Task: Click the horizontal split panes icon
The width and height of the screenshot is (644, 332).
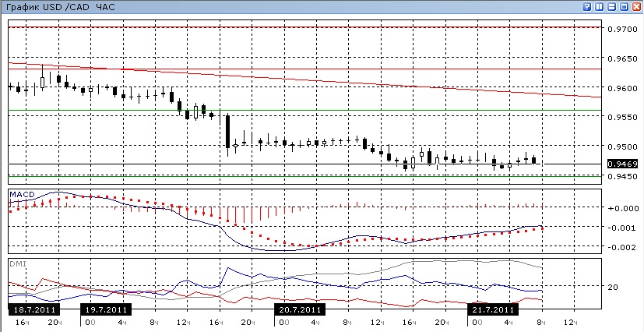Action: [x=612, y=6]
